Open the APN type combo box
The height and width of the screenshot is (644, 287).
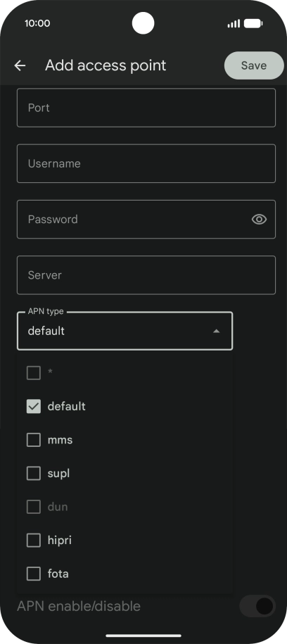click(x=125, y=331)
